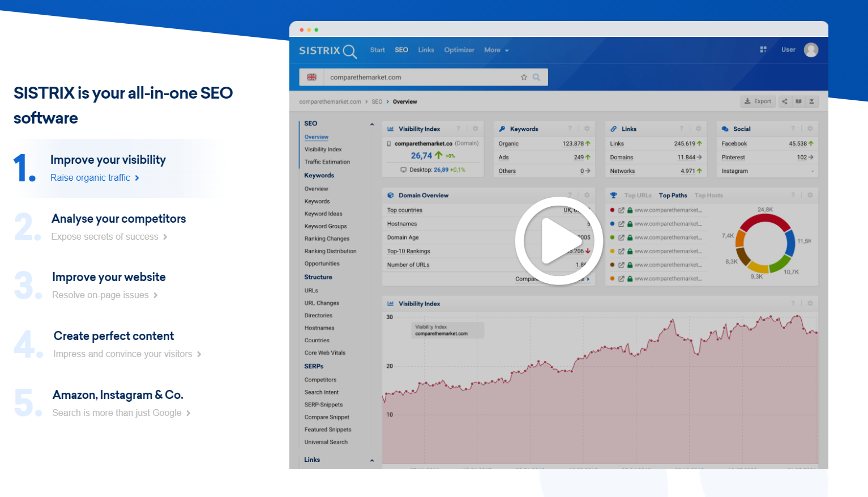
Task: Click the key icon beside Keywords title
Action: [x=502, y=129]
